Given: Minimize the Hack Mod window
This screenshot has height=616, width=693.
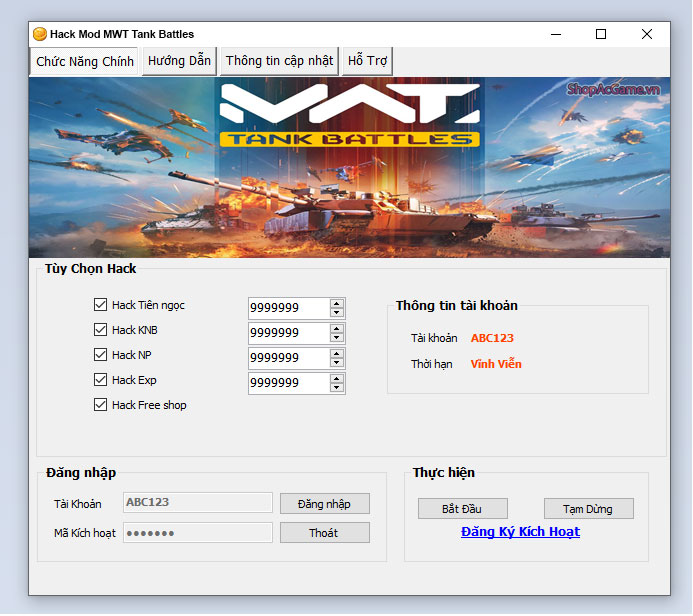Looking at the screenshot, I should [556, 34].
